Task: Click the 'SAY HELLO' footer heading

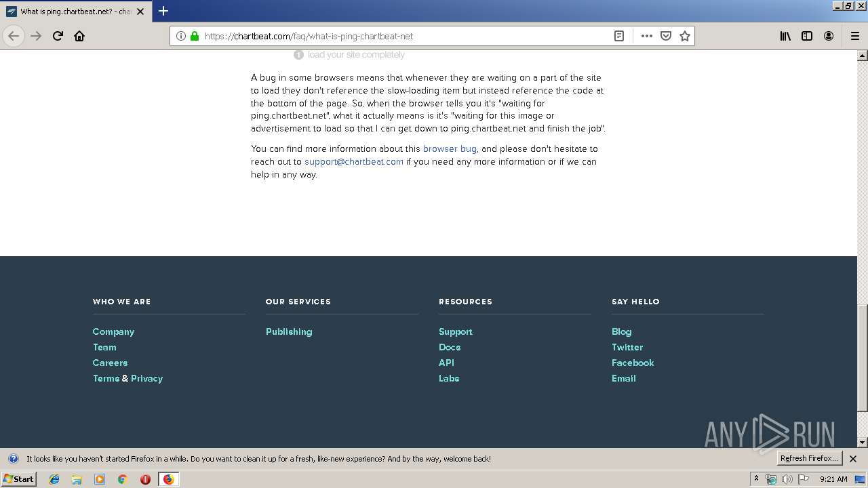Action: 635,302
